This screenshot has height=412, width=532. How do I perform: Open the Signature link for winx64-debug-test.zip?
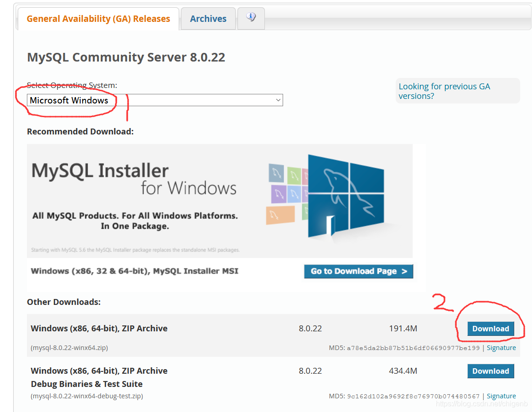pos(501,396)
